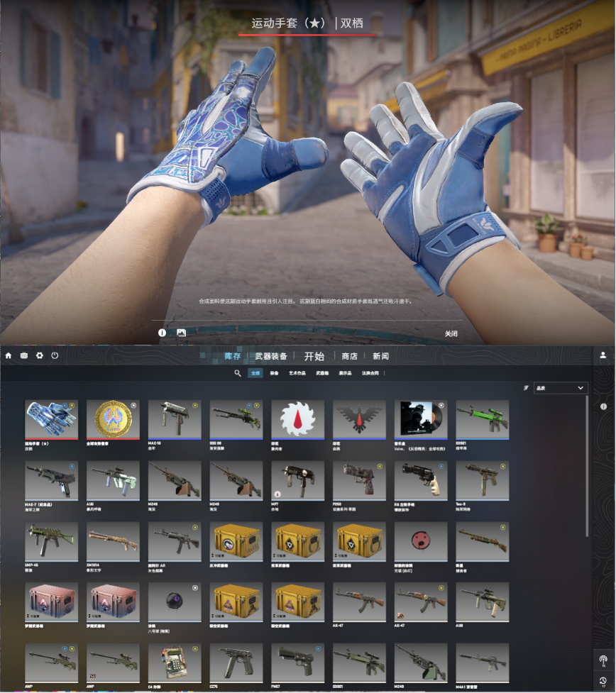Select the AK-47 with the sticker

[x=421, y=602]
